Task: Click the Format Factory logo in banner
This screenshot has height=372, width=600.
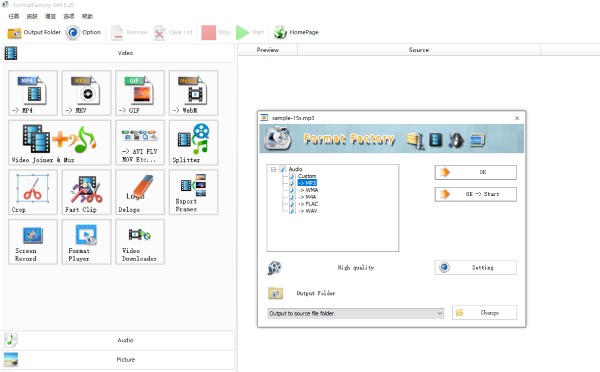Action: tap(277, 139)
